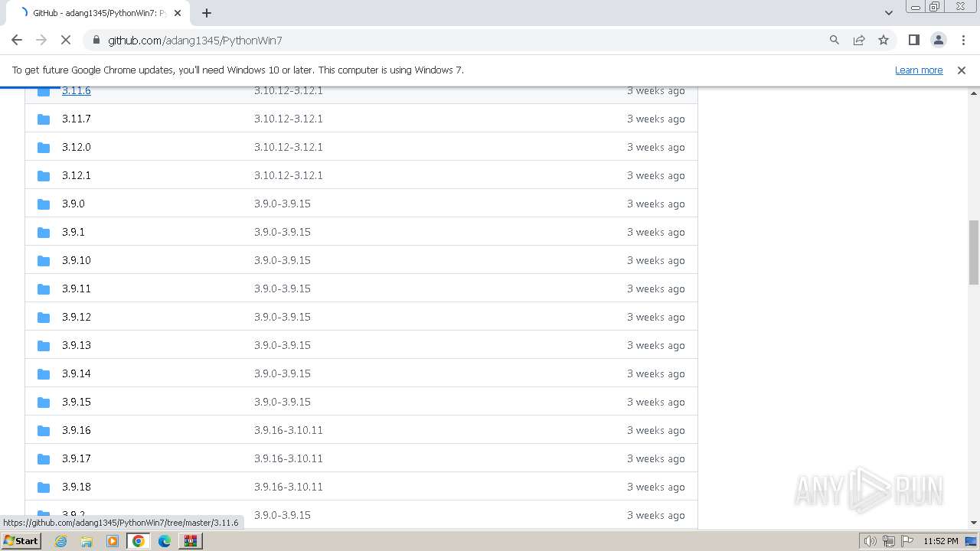Click the folder icon for 3.9.0

coord(44,204)
